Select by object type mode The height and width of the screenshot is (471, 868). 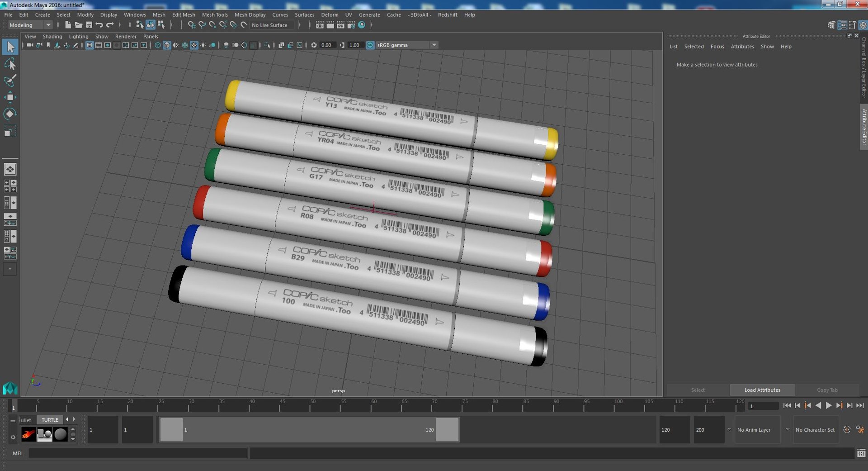pyautogui.click(x=150, y=25)
